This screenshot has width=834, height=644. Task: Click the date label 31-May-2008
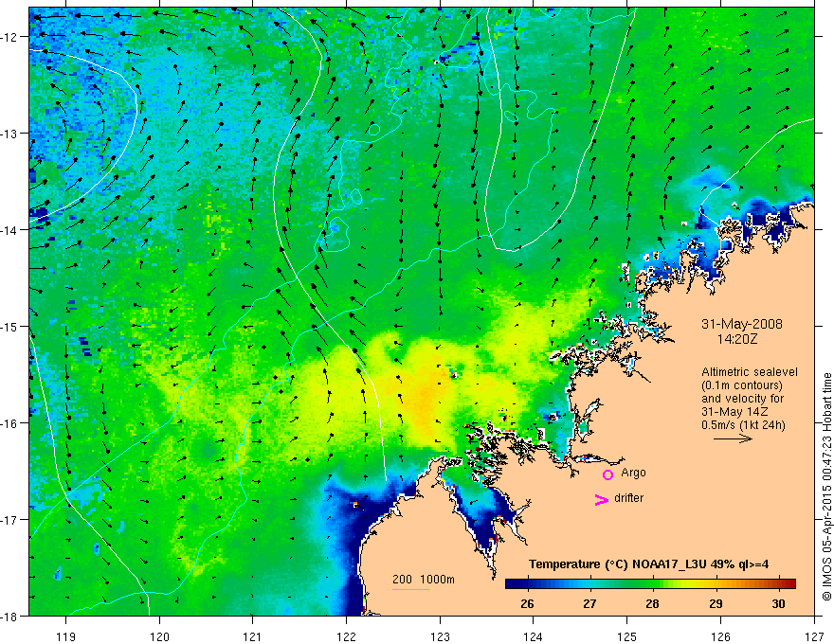[742, 324]
